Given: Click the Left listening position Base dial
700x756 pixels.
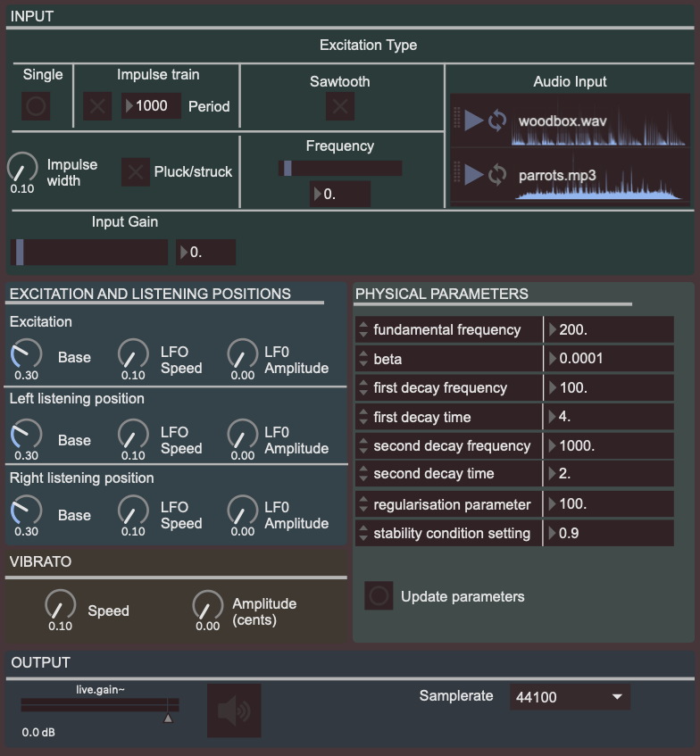Looking at the screenshot, I should pyautogui.click(x=26, y=435).
